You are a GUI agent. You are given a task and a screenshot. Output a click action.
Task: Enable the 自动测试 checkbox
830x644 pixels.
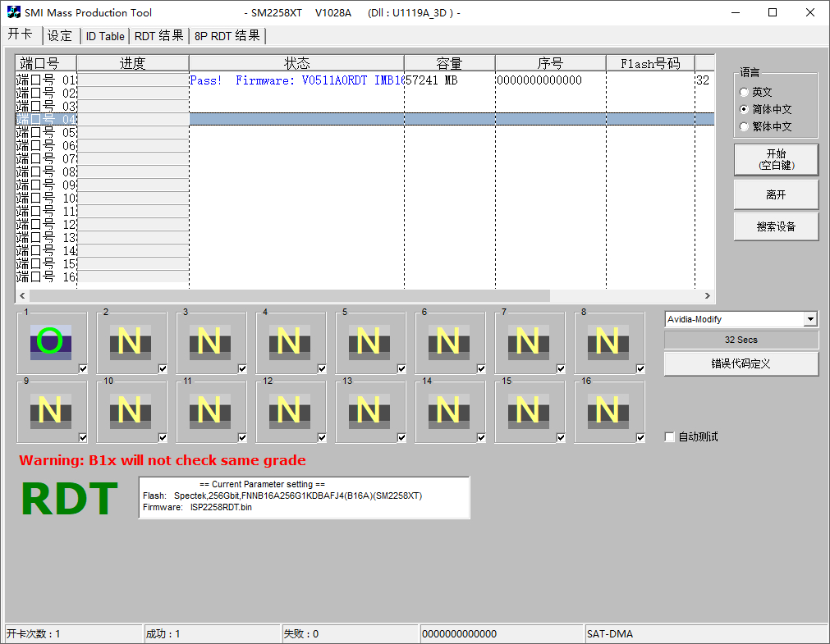[x=670, y=437]
